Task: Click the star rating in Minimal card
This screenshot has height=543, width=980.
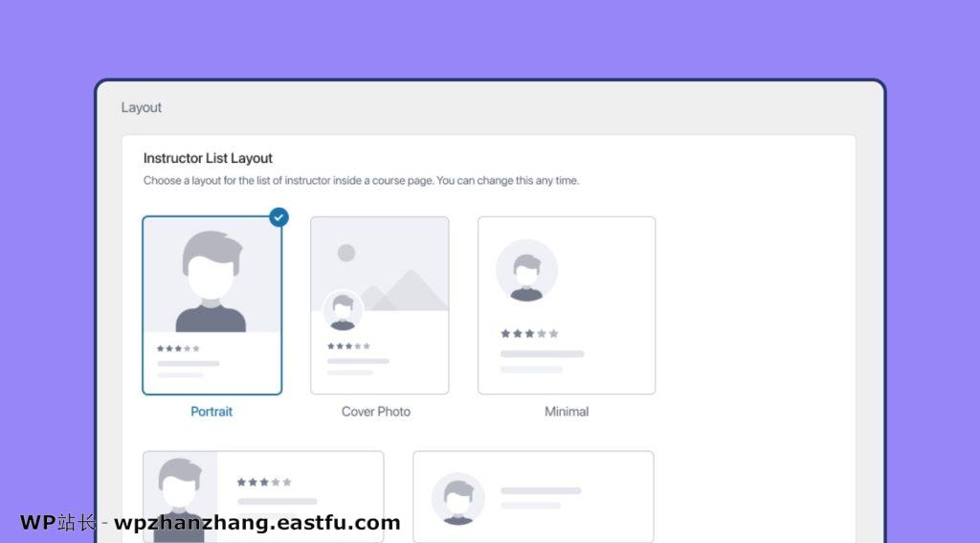Action: [528, 333]
